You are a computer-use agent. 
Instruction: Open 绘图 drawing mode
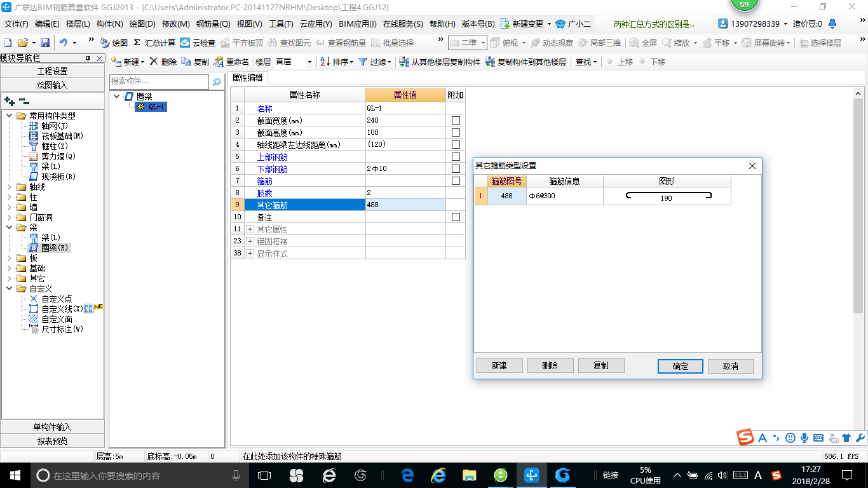[114, 43]
